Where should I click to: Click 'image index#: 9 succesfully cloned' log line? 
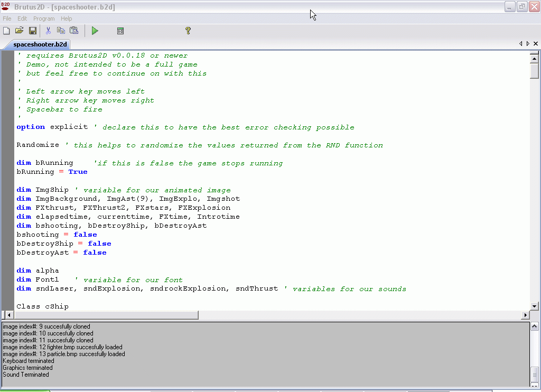click(46, 326)
